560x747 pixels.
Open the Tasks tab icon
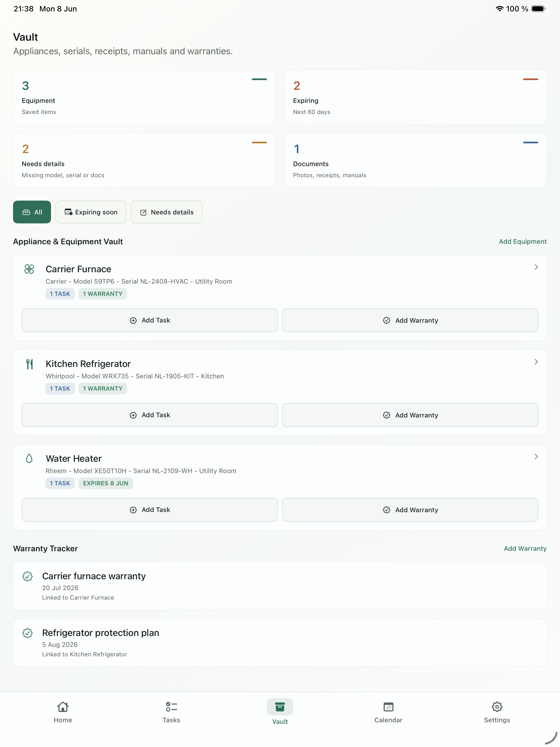click(171, 707)
